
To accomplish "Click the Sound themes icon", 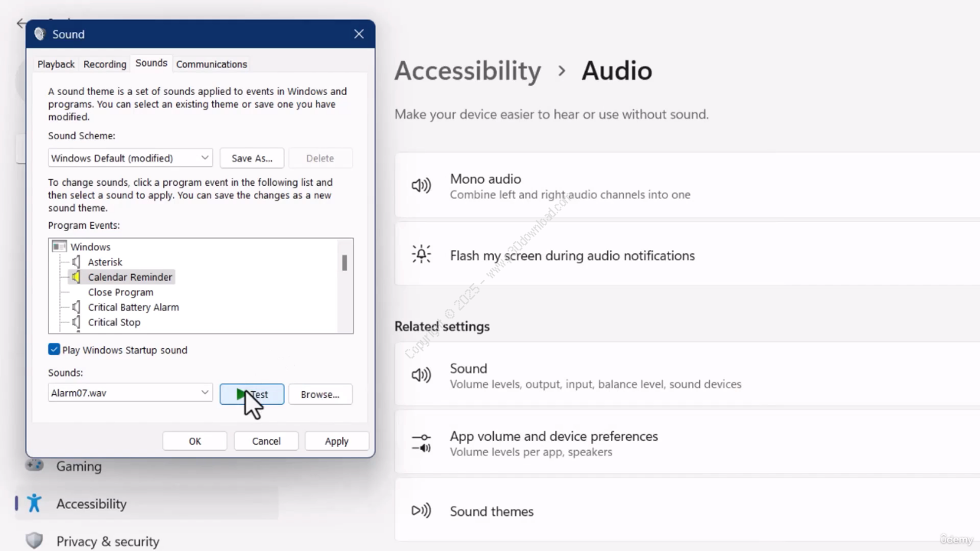I will point(421,510).
